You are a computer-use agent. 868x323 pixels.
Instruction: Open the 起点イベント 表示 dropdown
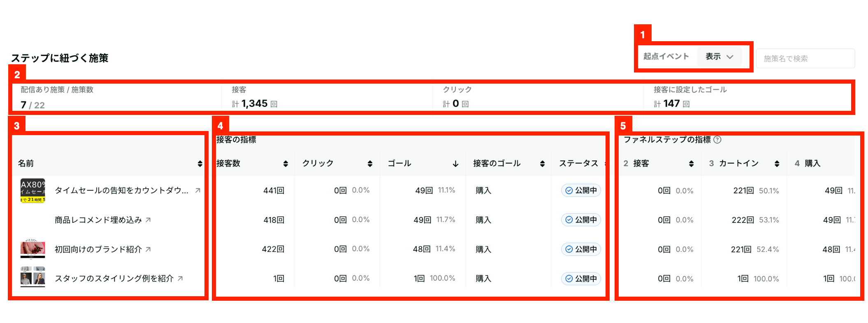[x=719, y=56]
